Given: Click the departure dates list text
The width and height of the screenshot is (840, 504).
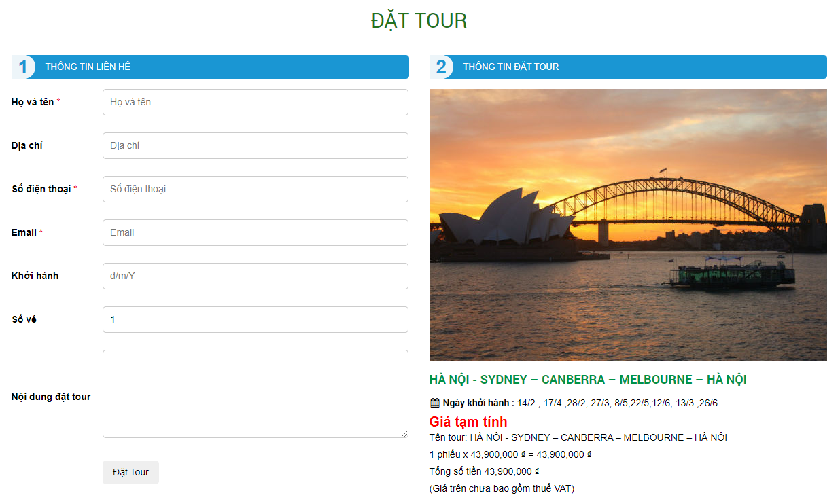Looking at the screenshot, I should (617, 403).
